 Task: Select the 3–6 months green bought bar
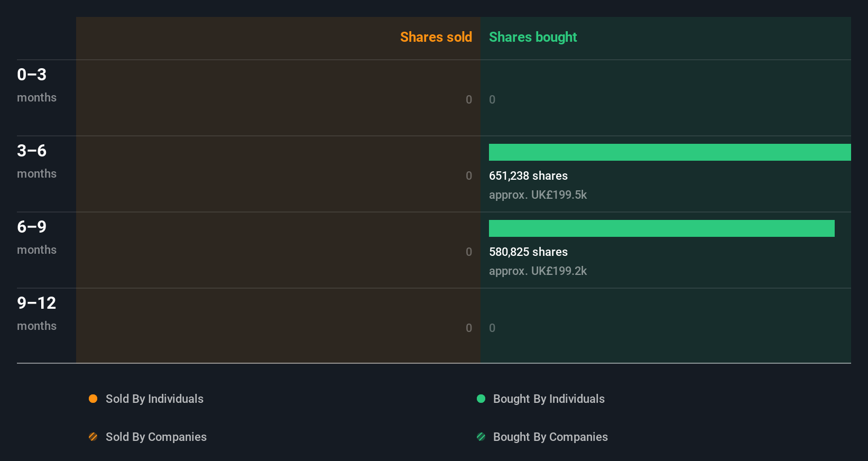coord(670,152)
